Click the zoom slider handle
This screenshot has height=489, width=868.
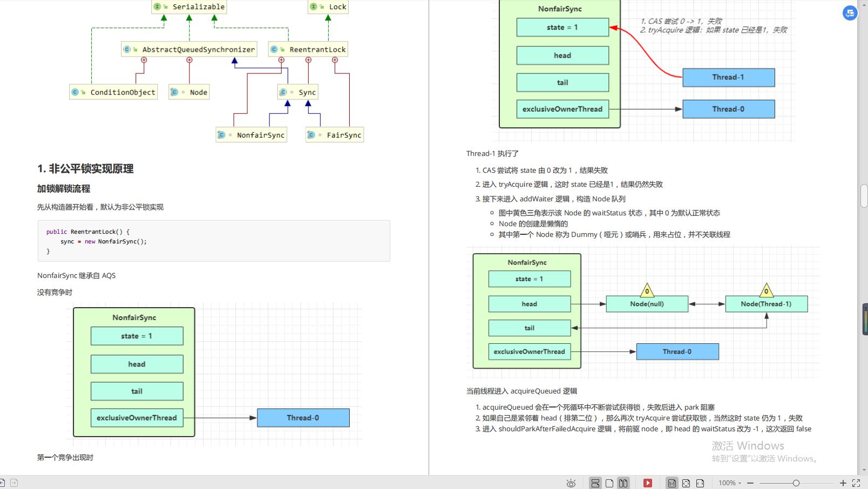tap(797, 483)
